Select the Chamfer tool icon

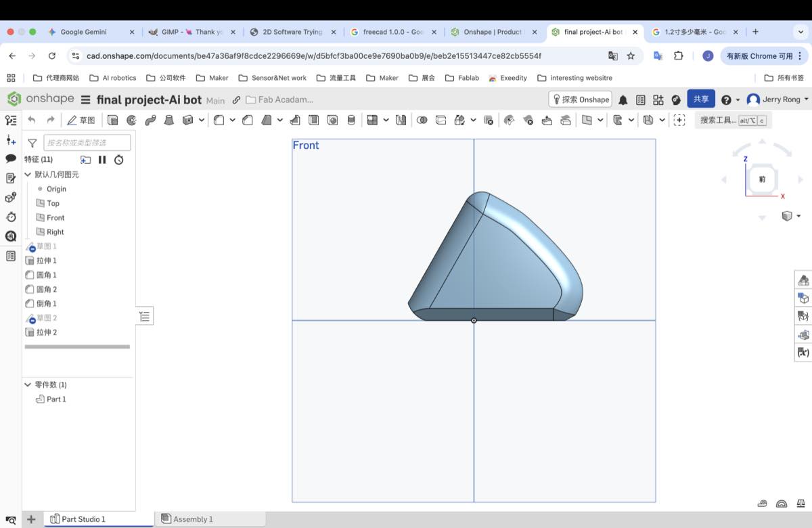pyautogui.click(x=248, y=120)
